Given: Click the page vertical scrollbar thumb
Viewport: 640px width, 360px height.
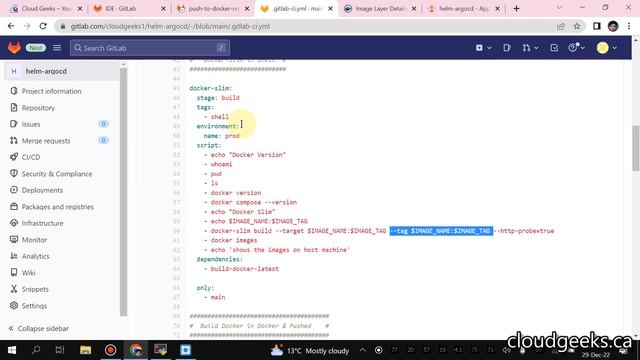Looking at the screenshot, I should 636,149.
